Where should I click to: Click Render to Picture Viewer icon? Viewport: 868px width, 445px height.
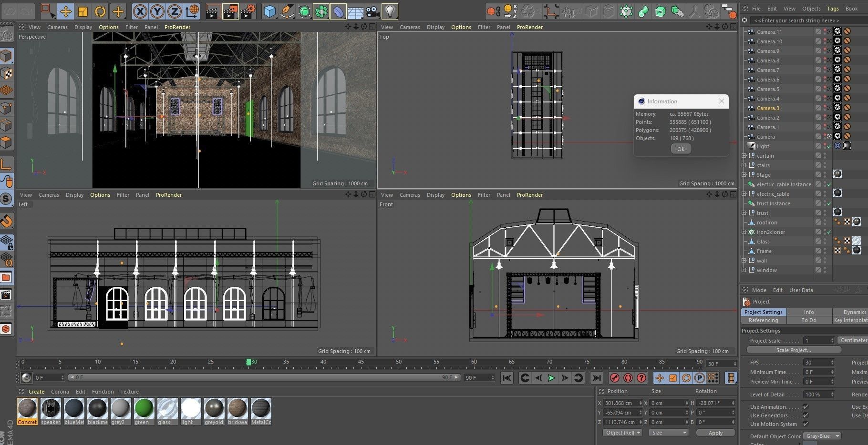[x=230, y=11]
